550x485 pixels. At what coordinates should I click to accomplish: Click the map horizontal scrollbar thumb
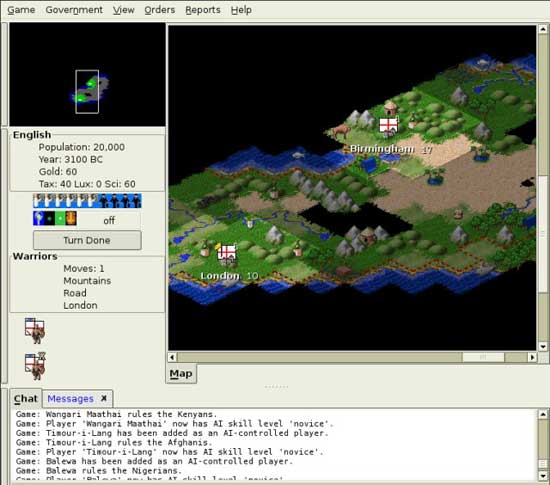click(x=483, y=357)
